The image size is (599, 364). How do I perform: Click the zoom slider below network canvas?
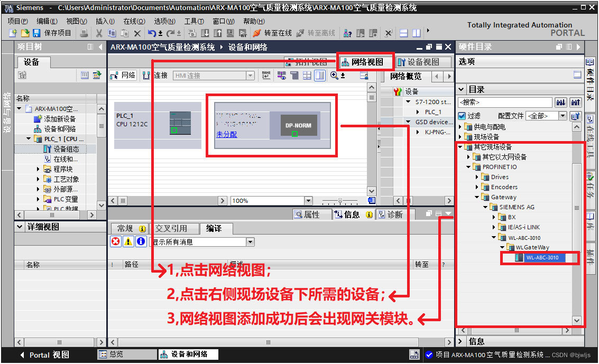(340, 201)
